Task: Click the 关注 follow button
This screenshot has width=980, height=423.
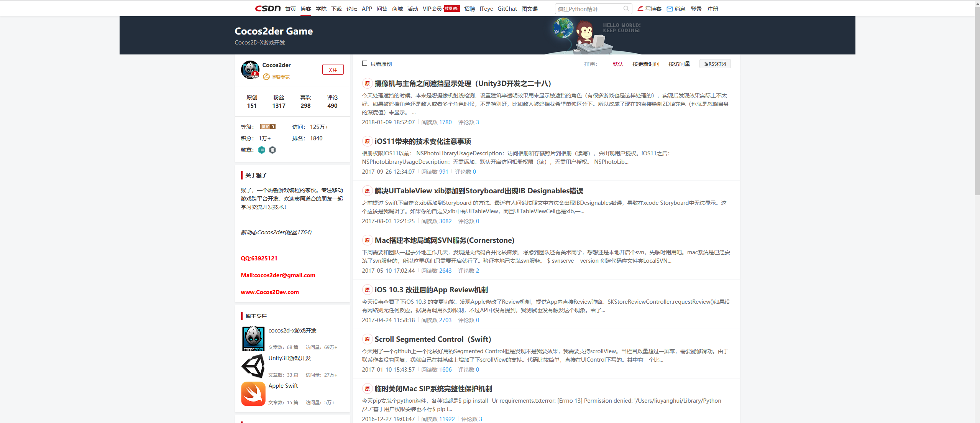Action: pos(333,70)
